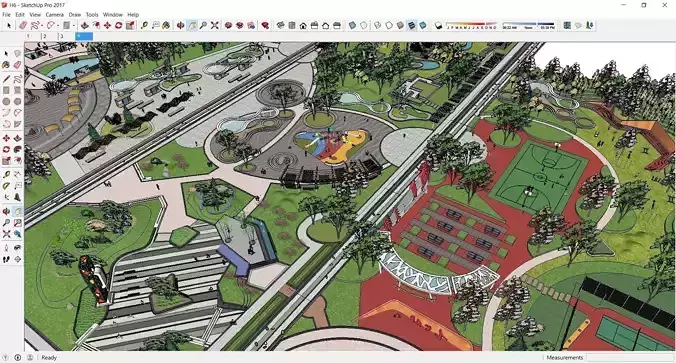
Task: Select the Position Camera tool
Action: [6, 247]
